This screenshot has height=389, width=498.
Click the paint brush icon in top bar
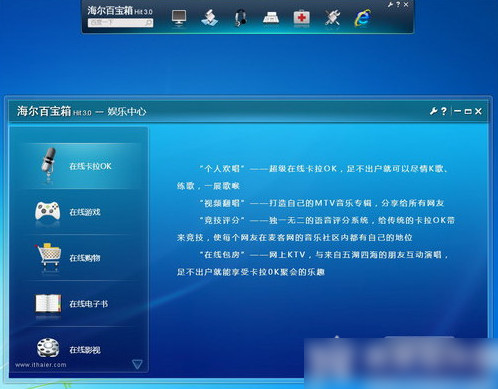tap(209, 18)
